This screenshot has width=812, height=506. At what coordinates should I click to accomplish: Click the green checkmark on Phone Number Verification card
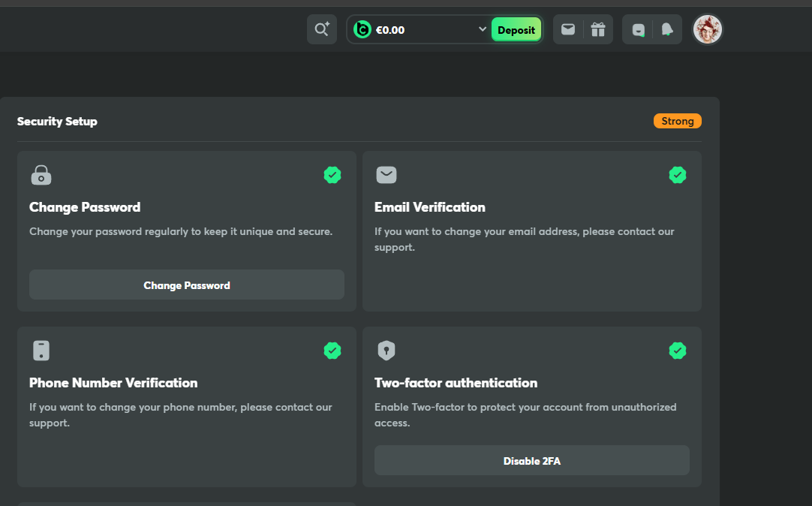pos(332,351)
